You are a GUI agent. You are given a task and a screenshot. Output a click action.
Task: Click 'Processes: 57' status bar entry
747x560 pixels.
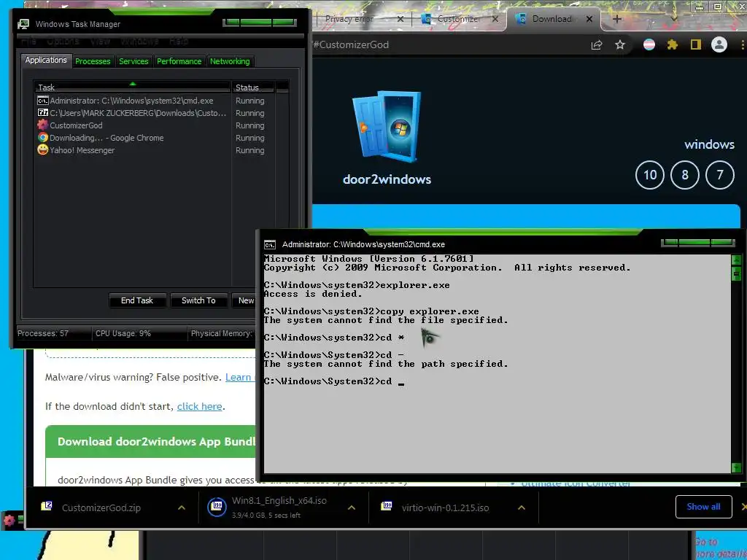43,333
